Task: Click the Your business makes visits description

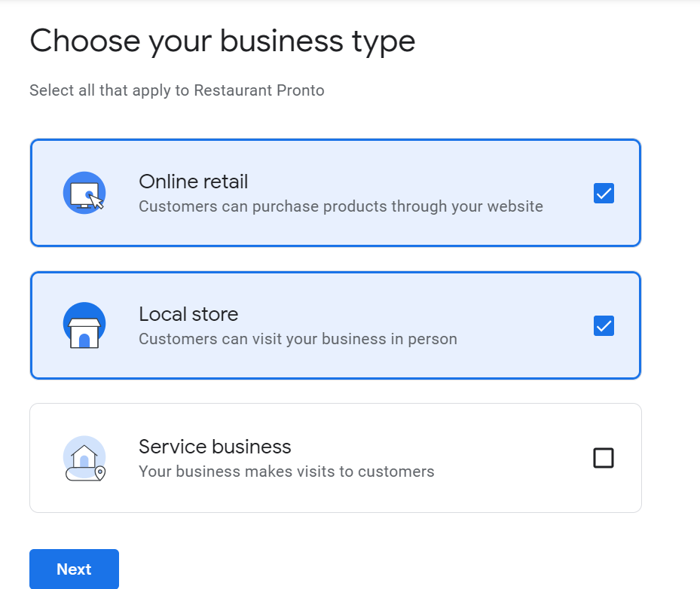Action: coord(286,472)
